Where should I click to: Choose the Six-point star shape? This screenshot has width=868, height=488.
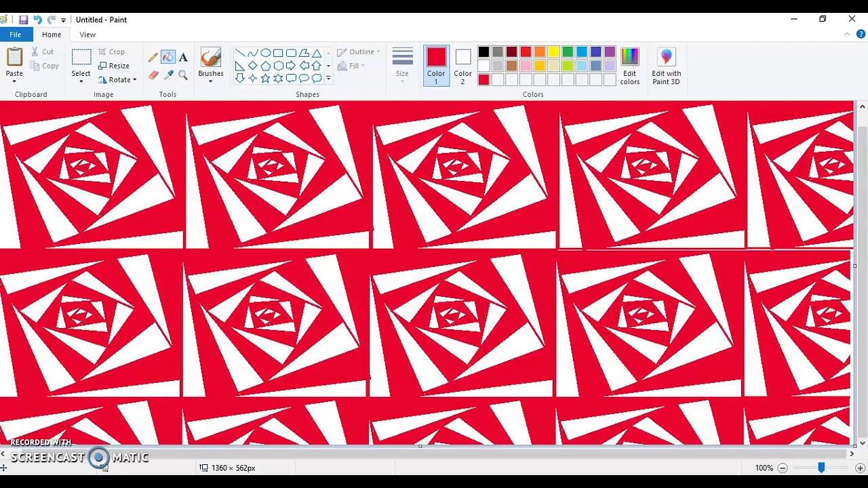pos(278,79)
